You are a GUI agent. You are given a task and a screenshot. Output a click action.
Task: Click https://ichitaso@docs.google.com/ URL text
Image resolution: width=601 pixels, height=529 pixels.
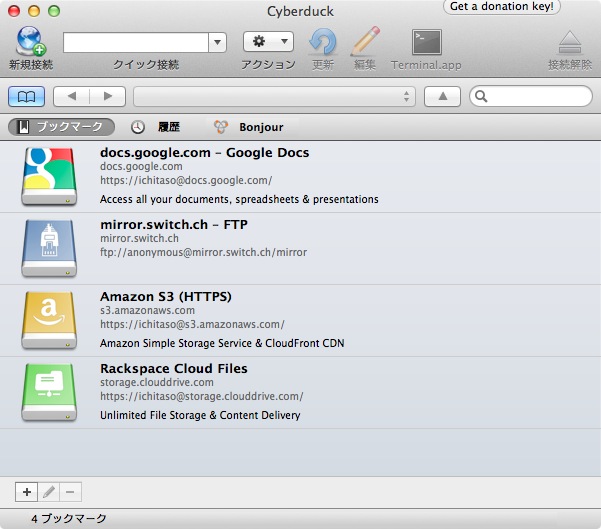(x=186, y=180)
